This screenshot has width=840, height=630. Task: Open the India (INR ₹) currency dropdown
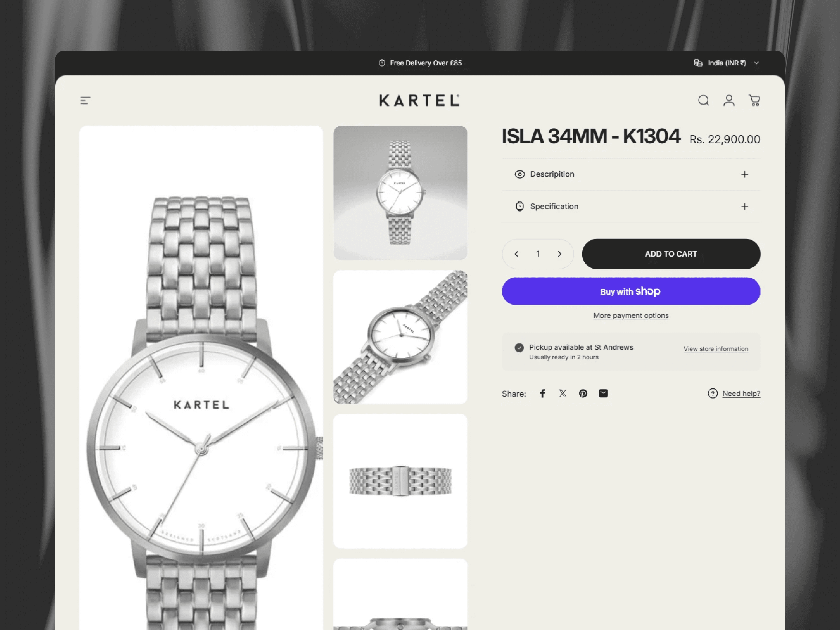(726, 63)
